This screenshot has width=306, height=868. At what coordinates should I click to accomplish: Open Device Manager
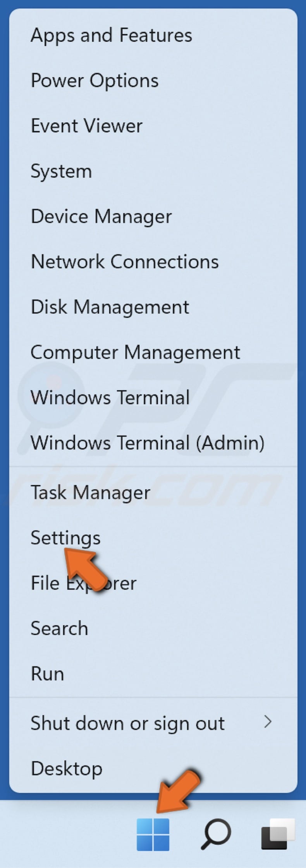[101, 216]
